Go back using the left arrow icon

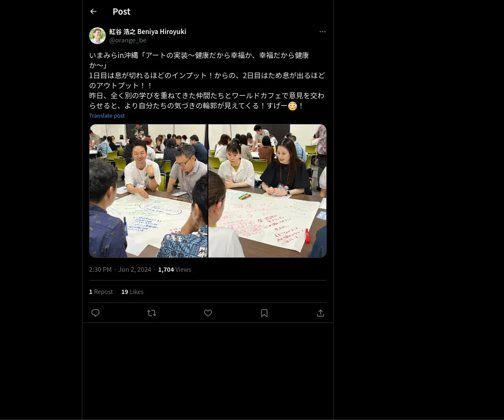coord(93,11)
